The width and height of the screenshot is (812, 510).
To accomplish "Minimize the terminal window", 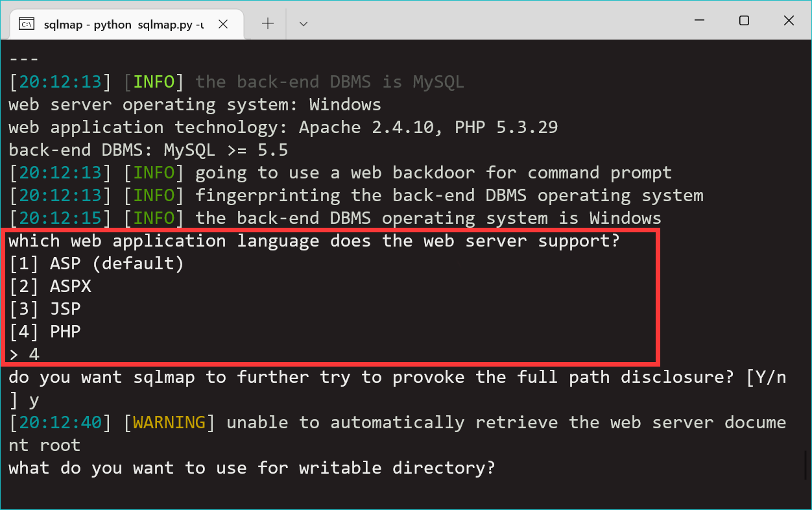I will click(x=699, y=21).
